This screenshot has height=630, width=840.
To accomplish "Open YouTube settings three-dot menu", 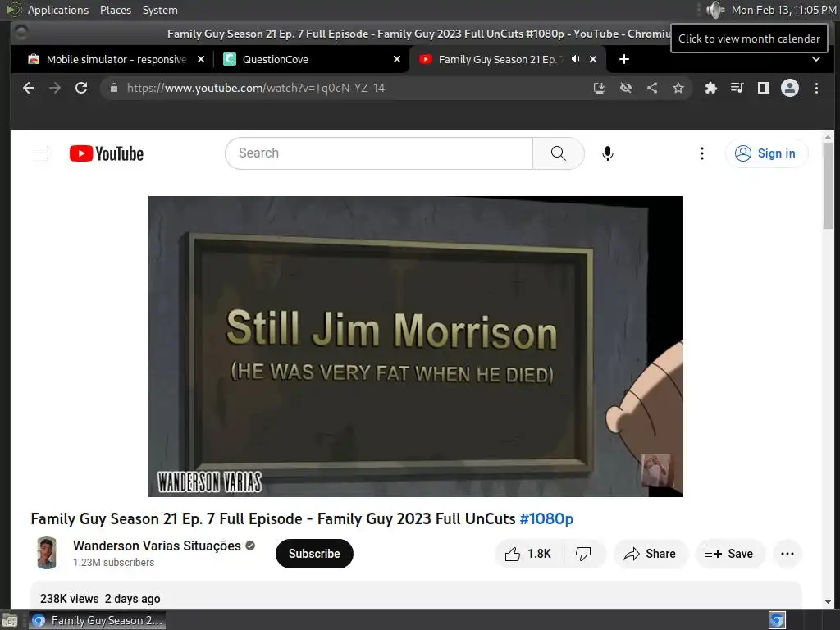I will click(702, 153).
